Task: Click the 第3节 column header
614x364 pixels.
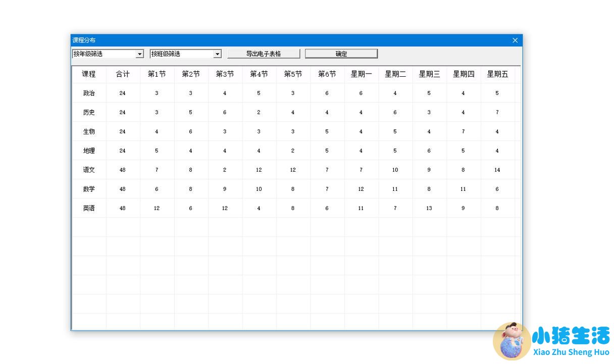Action: 225,74
